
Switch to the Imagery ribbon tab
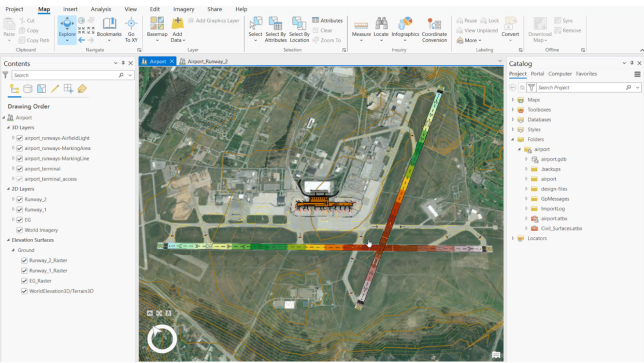point(184,9)
